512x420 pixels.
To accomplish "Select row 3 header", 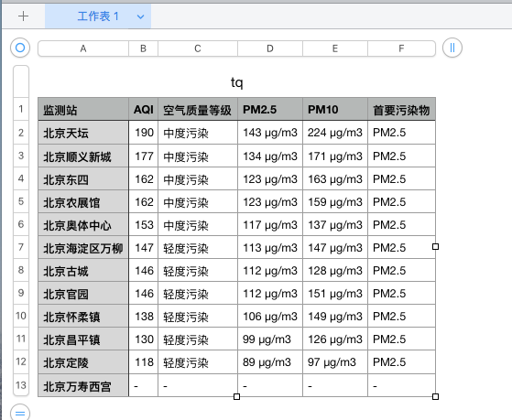I will tap(21, 156).
